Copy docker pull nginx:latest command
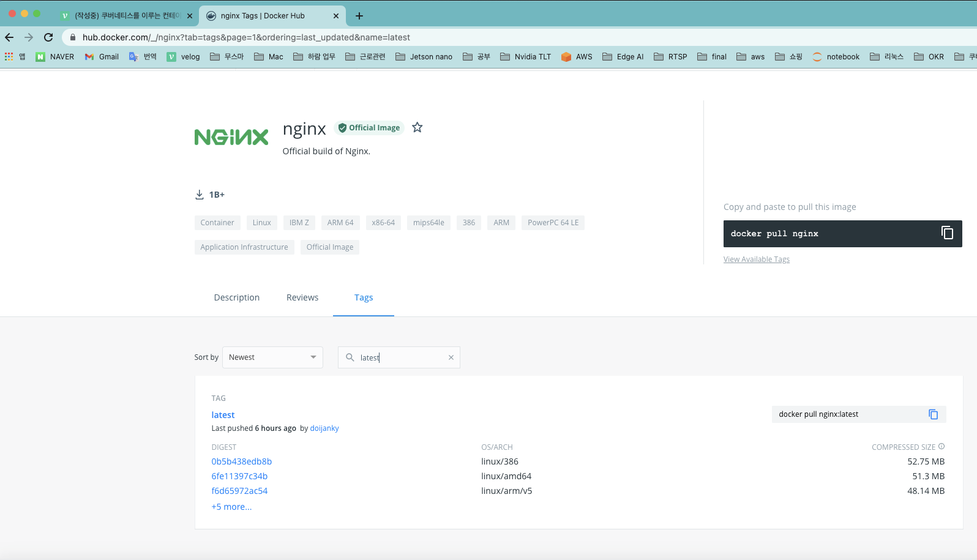 933,414
